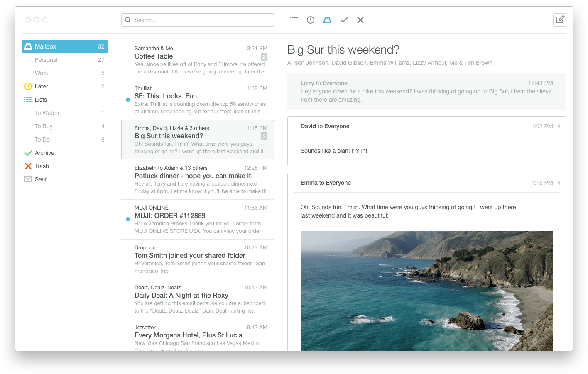Expand David's message with the arrow

[x=559, y=126]
